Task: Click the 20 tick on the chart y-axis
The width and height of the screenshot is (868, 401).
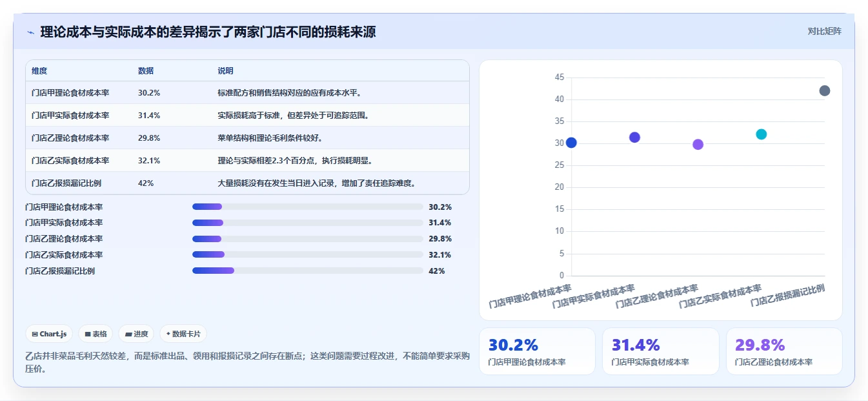Action: click(x=560, y=187)
